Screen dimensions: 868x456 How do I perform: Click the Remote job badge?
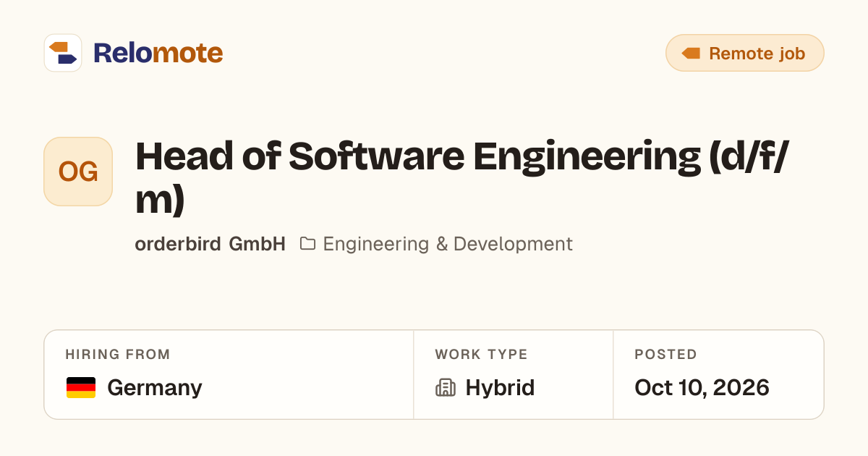point(744,53)
